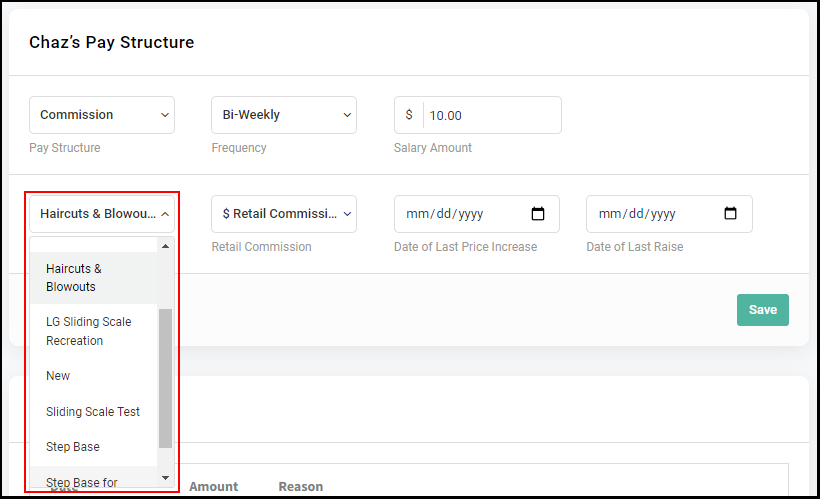Choose LG Sliding Scale Recreation option

click(94, 331)
